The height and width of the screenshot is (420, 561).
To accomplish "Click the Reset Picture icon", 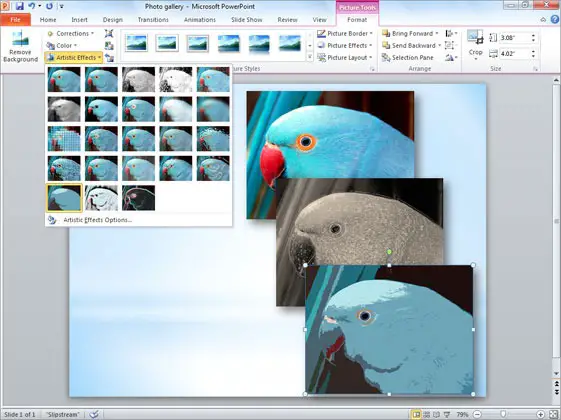I will (x=109, y=58).
